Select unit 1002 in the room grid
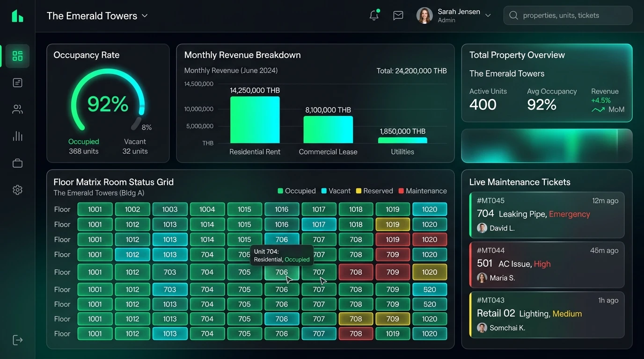Viewport: 644px width, 359px height. pos(132,209)
